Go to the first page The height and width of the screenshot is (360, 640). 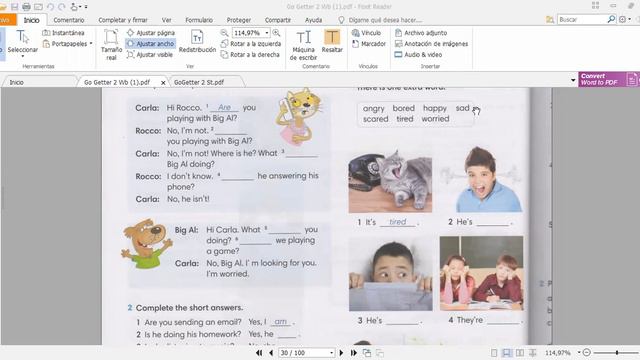click(x=259, y=353)
